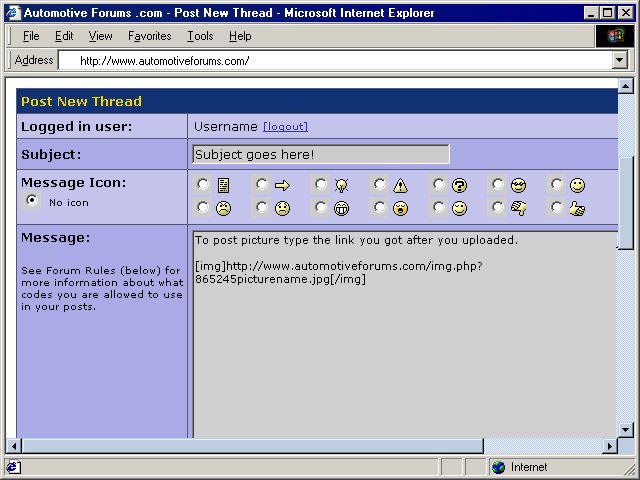The image size is (640, 480).
Task: Click the IE page icon in status bar
Action: click(13, 467)
